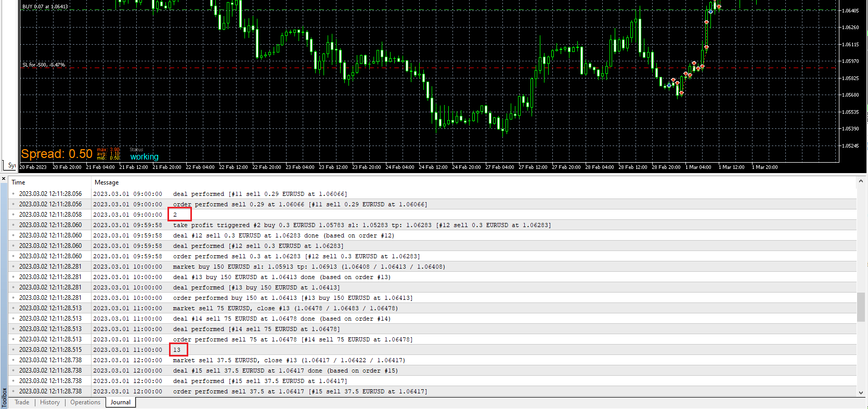This screenshot has height=409, width=868.
Task: Select row 'order performed sell 0.29 at 1.06066'
Action: [x=433, y=204]
